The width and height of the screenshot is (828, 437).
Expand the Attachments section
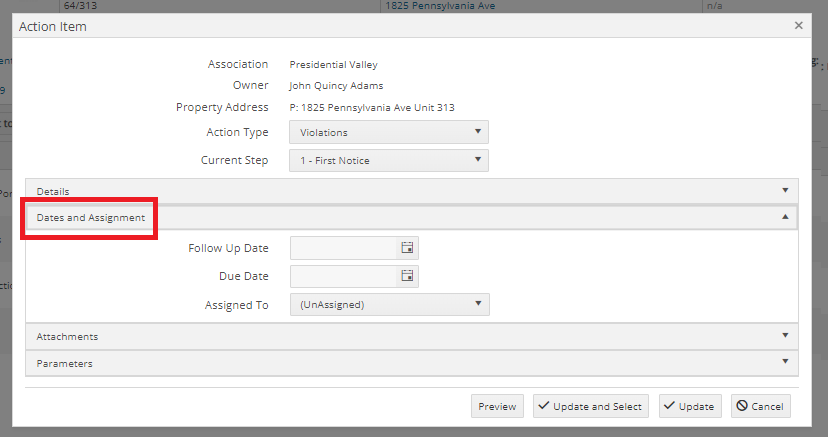pos(412,336)
